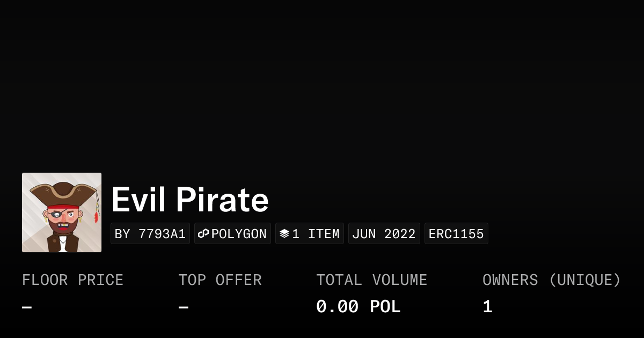
Task: Open creator 7793A1 profile badge
Action: point(150,234)
